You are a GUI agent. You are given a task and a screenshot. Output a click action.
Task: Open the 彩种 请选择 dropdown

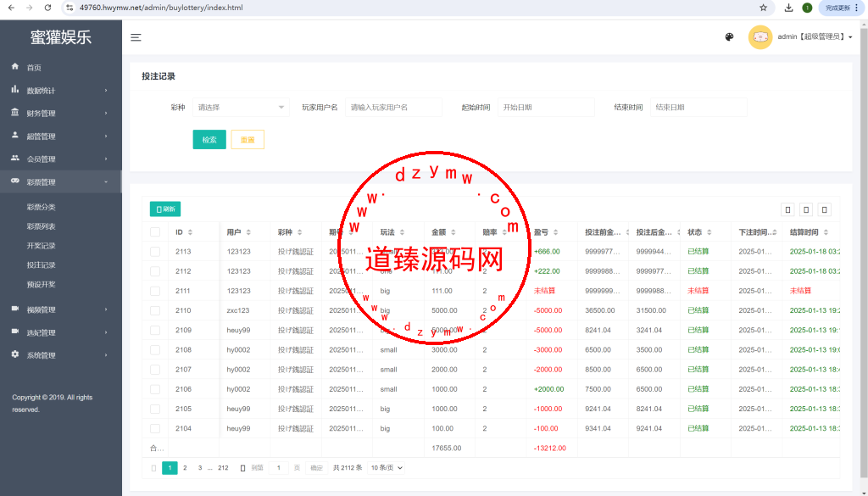pos(241,108)
